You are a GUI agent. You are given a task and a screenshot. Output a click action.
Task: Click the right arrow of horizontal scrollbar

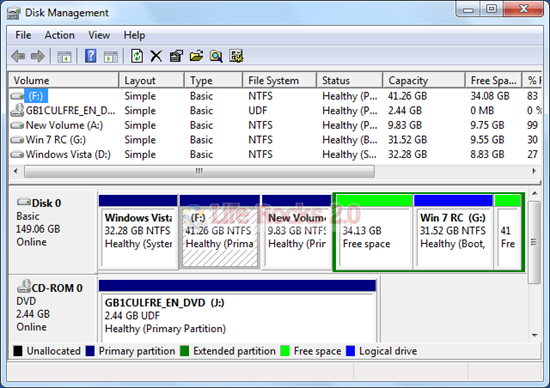tap(534, 172)
